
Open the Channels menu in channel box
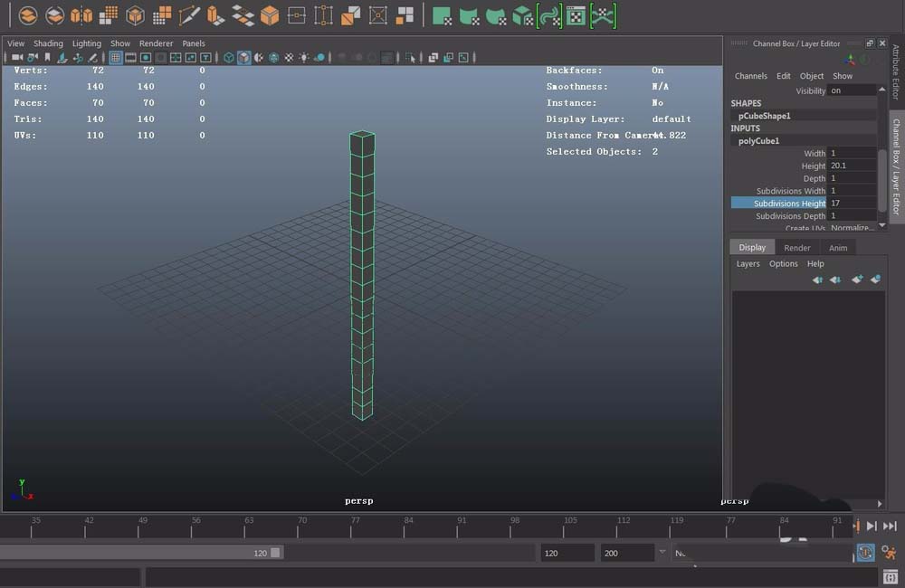[x=751, y=76]
